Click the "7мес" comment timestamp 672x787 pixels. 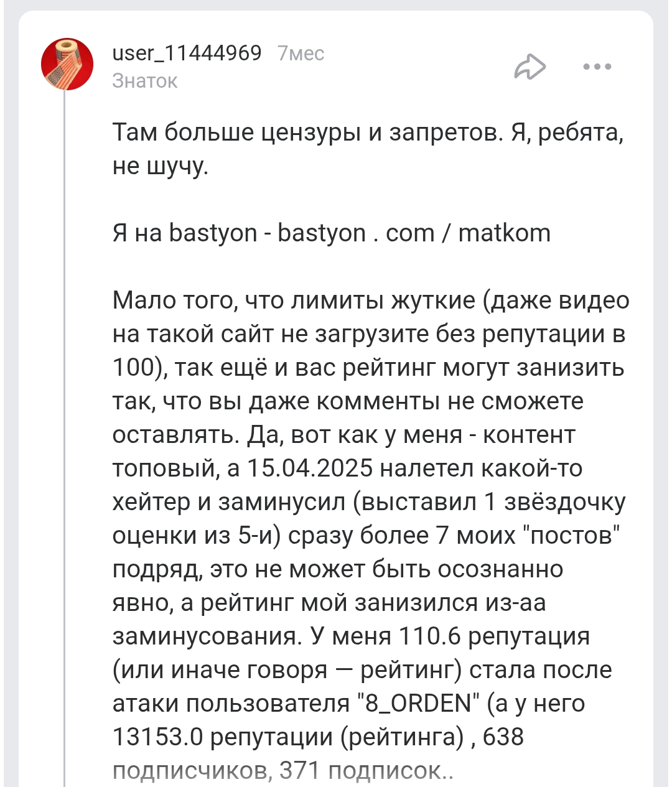click(301, 54)
